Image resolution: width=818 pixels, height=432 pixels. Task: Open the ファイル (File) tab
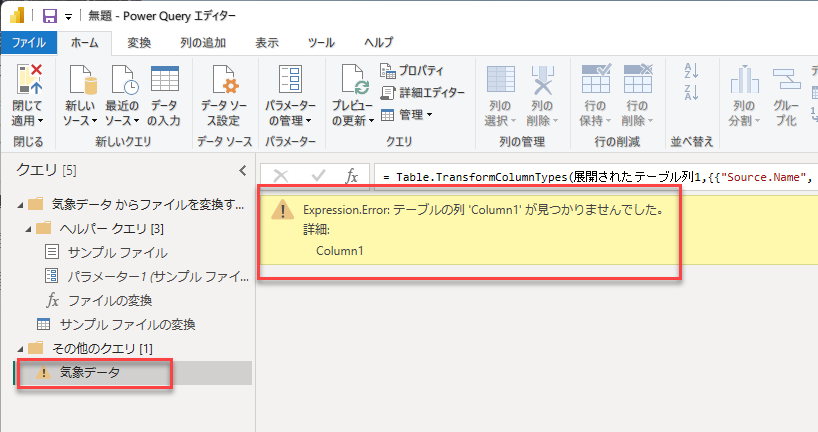pos(29,42)
